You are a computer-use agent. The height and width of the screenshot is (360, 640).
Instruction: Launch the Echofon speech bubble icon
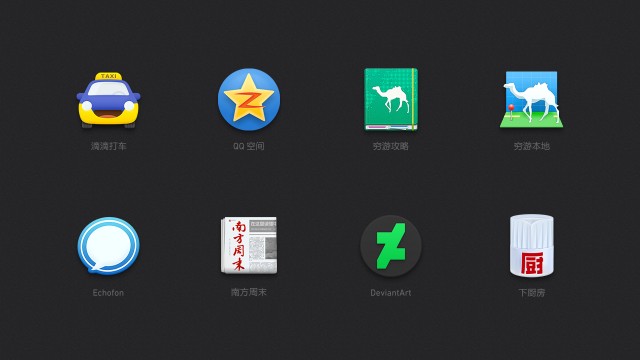(109, 245)
